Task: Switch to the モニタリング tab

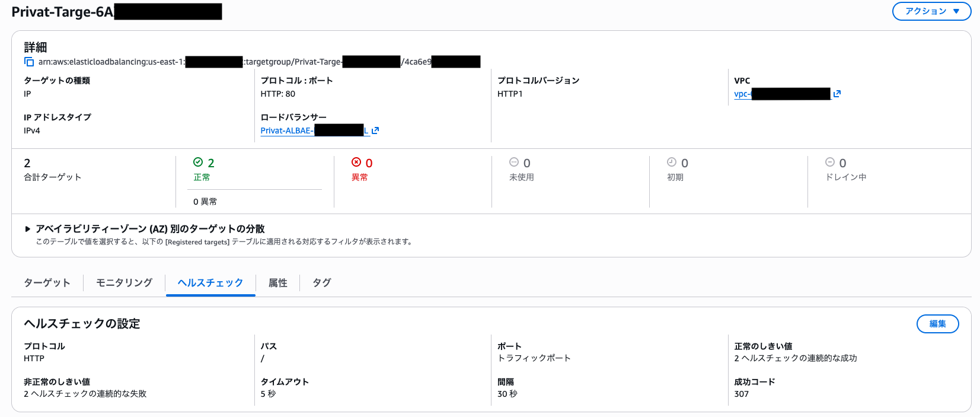Action: (x=124, y=283)
